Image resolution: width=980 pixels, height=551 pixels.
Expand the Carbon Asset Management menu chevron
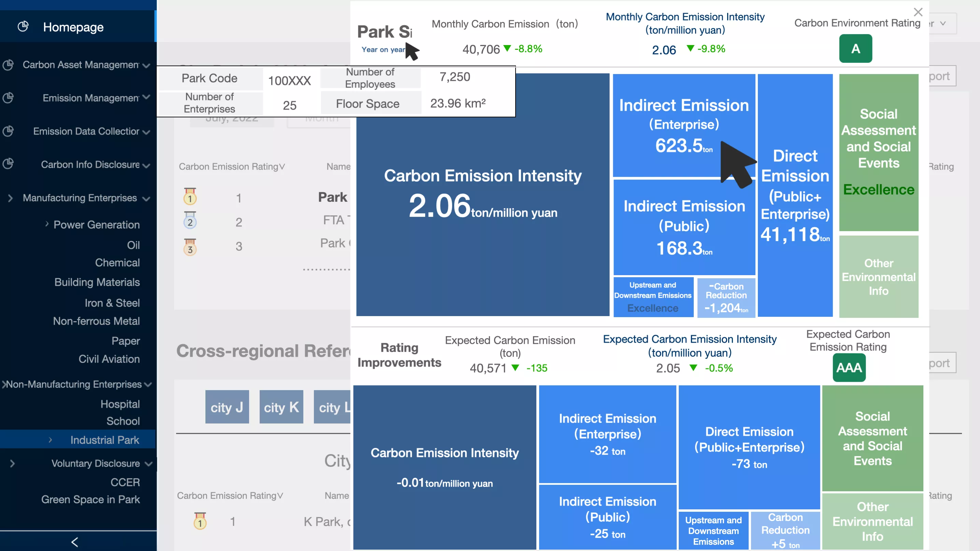tap(146, 66)
